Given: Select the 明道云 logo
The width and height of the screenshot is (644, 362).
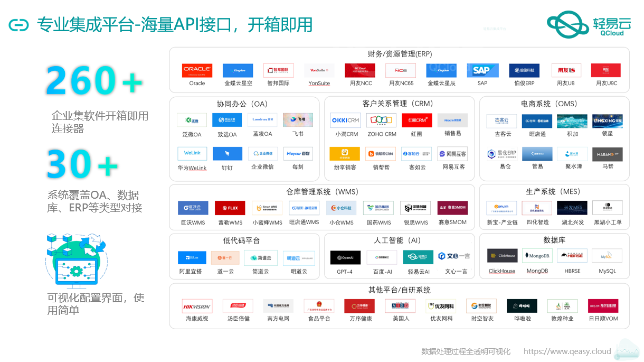Looking at the screenshot, I should (299, 257).
